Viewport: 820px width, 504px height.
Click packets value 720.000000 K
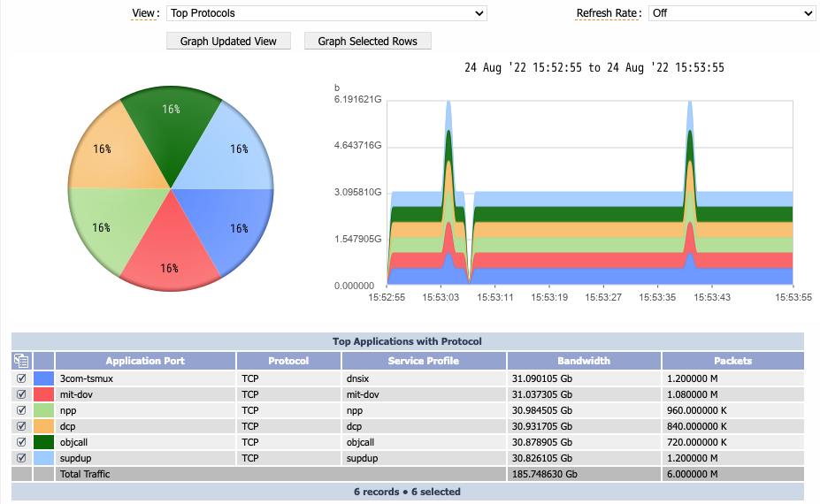[x=696, y=442]
